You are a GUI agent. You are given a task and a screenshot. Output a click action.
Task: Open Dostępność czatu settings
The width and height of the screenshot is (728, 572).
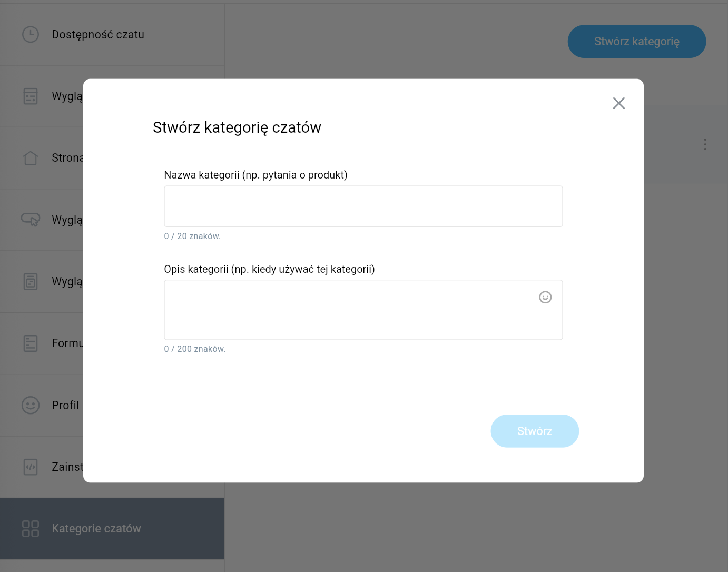click(x=98, y=35)
